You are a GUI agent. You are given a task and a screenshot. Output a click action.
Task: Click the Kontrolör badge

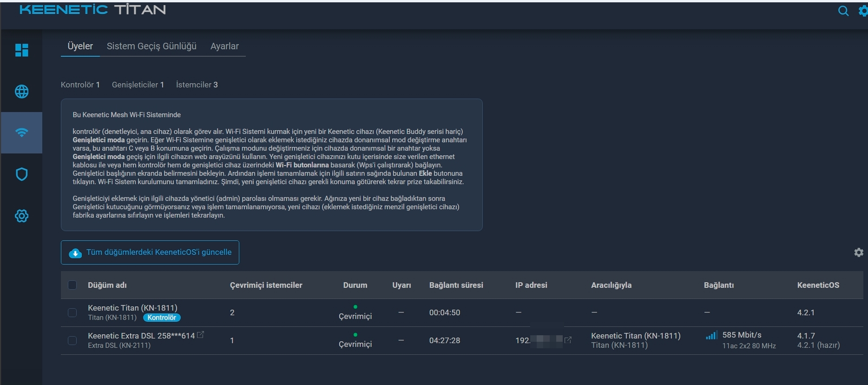point(162,318)
